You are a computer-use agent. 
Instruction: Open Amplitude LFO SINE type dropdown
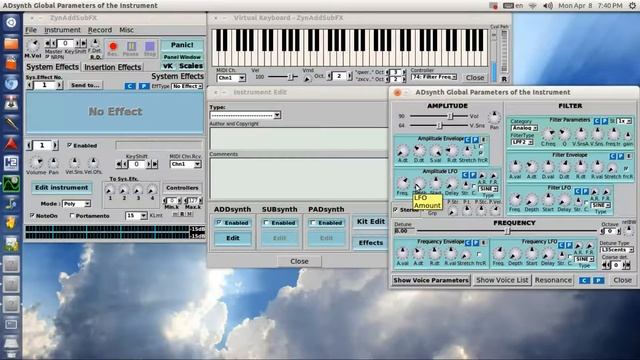click(488, 189)
